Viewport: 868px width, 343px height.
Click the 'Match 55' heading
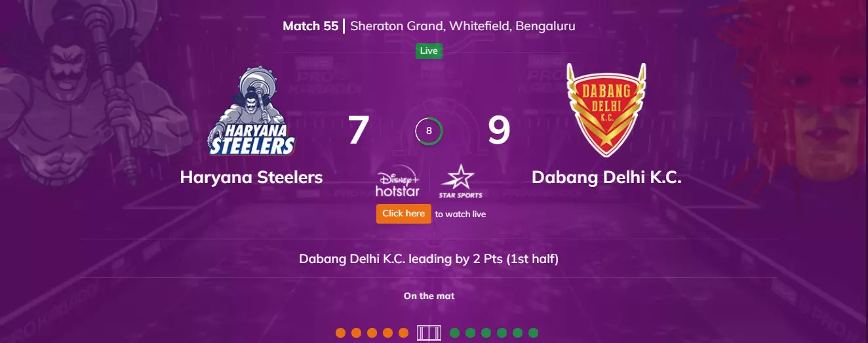point(311,26)
